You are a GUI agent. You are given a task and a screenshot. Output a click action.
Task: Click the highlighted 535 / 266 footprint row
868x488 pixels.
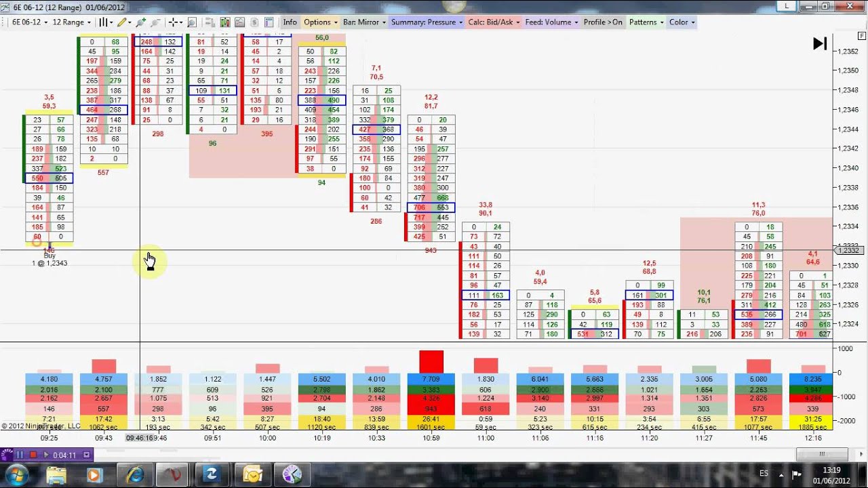759,314
